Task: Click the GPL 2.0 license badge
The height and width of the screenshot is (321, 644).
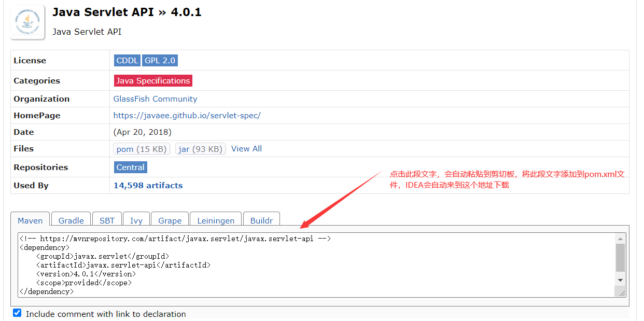Action: (x=160, y=60)
